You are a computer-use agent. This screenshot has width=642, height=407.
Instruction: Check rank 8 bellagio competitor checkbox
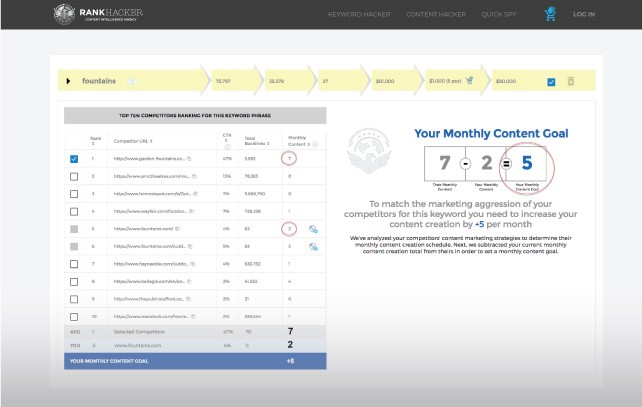(74, 282)
